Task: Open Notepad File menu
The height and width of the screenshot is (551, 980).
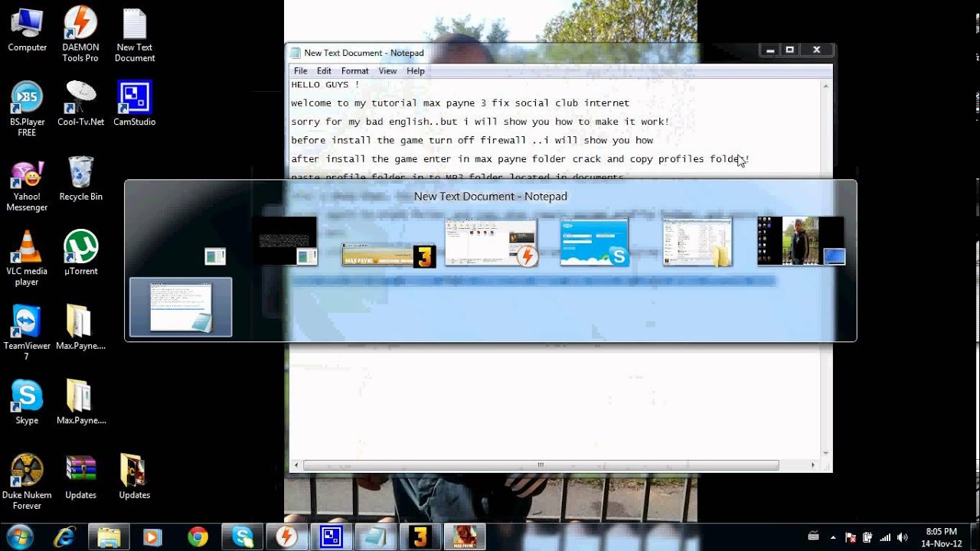Action: pos(300,71)
